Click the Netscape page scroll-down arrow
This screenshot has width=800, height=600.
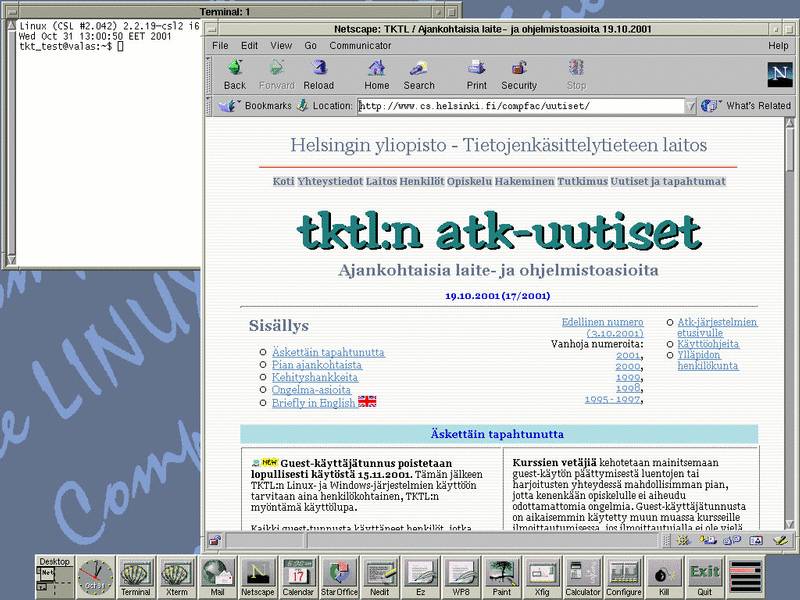click(x=790, y=524)
